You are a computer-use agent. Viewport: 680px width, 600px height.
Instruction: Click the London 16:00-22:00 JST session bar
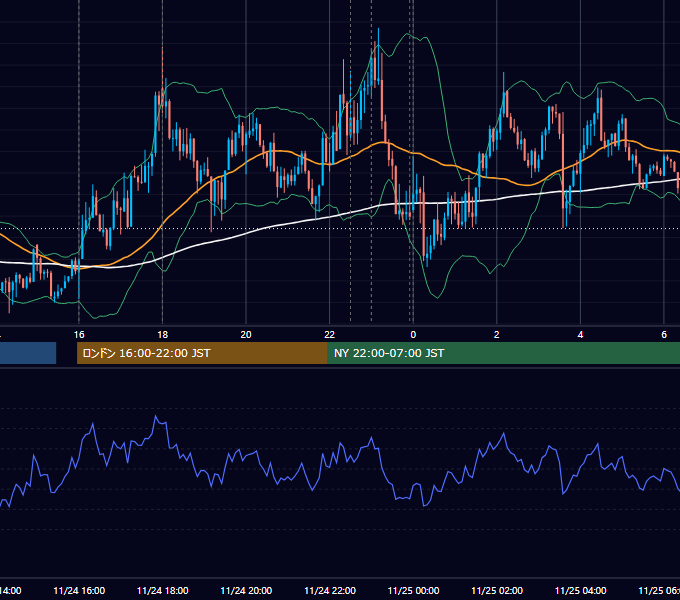tap(202, 353)
